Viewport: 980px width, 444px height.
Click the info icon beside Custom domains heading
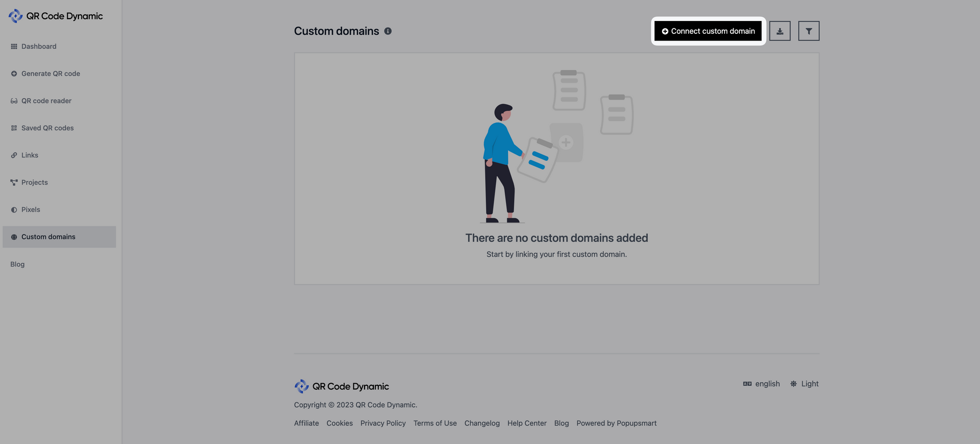[x=388, y=31]
